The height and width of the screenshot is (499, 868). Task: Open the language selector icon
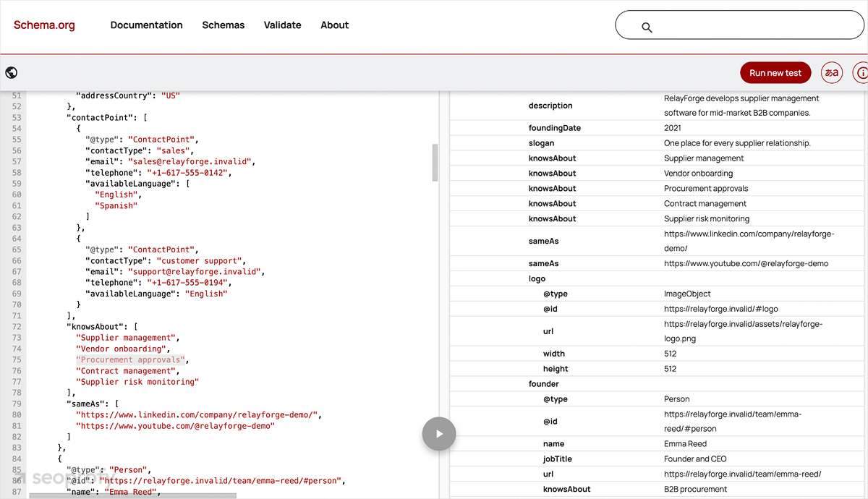coord(832,72)
